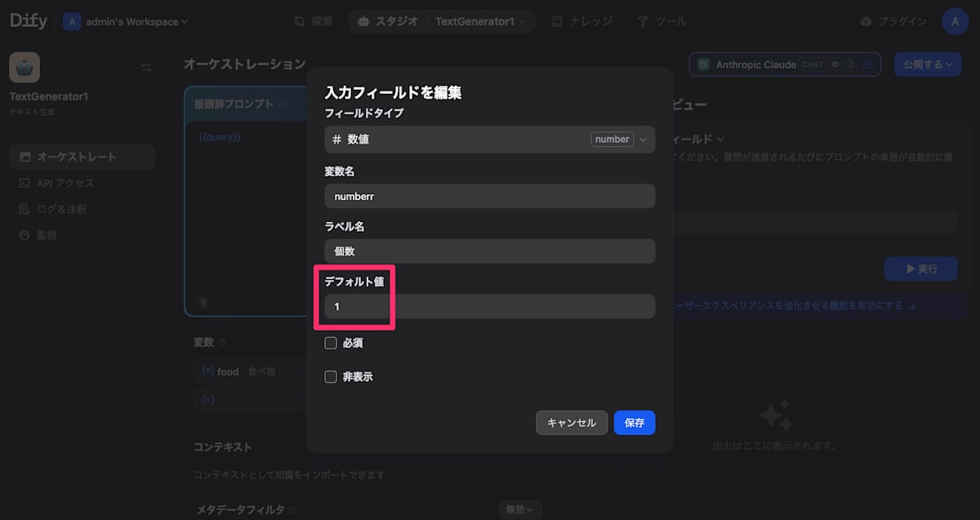Screen dimensions: 980x520
Task: Click the number badge in the field type selector
Action: pyautogui.click(x=612, y=140)
